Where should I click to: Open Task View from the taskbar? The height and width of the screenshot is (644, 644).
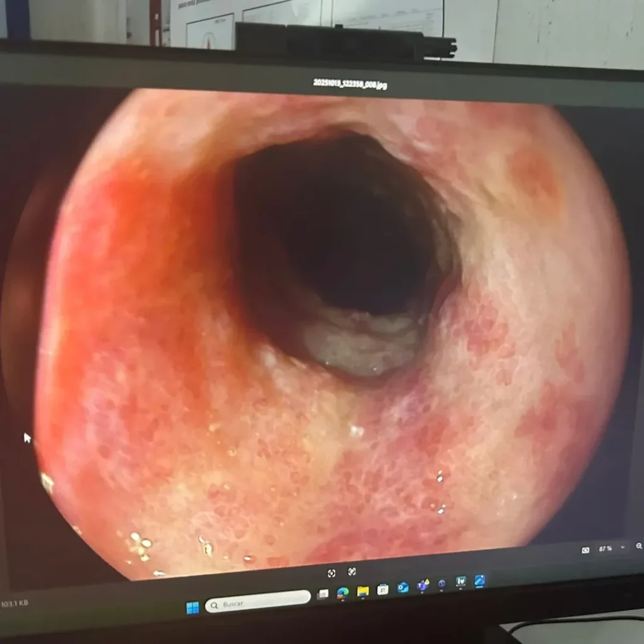pos(323,594)
